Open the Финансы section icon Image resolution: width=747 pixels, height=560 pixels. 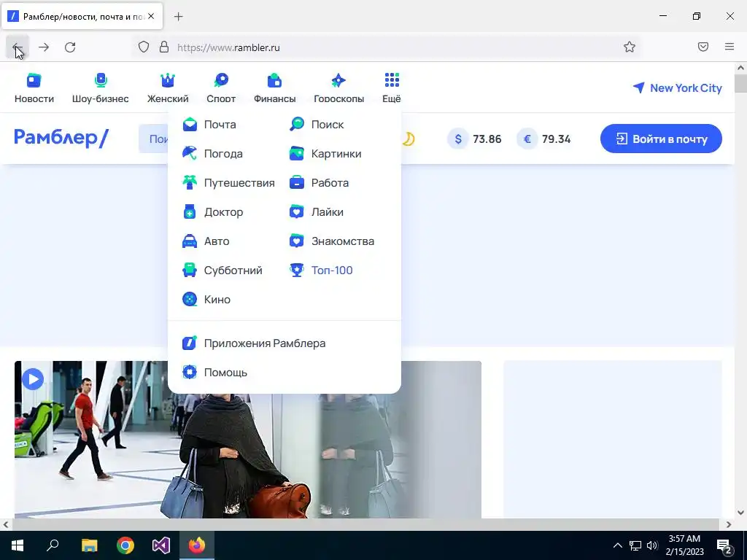pos(274,80)
